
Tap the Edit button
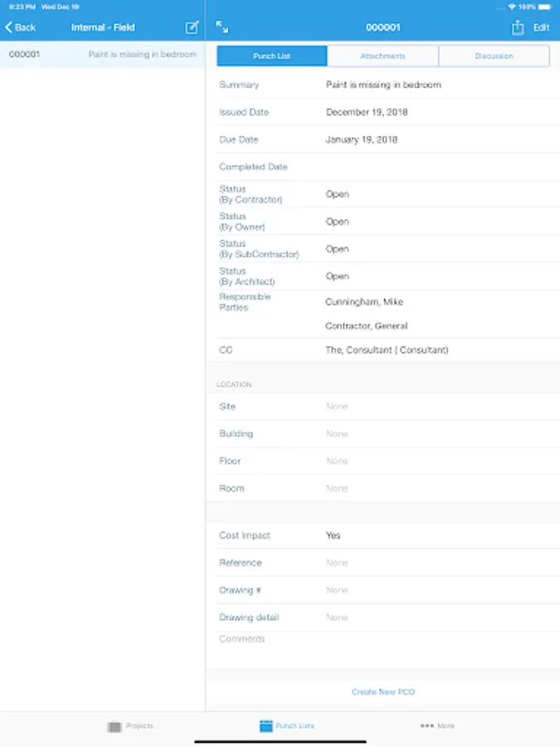coord(542,27)
